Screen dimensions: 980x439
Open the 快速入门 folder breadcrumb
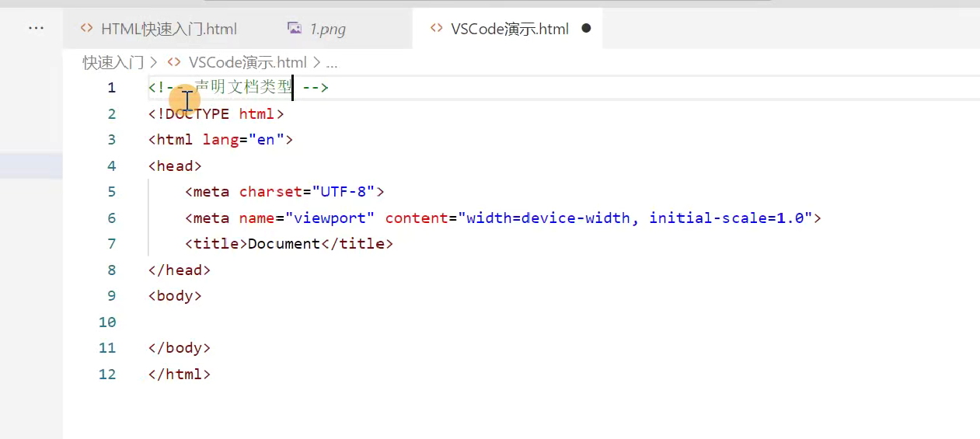(113, 62)
